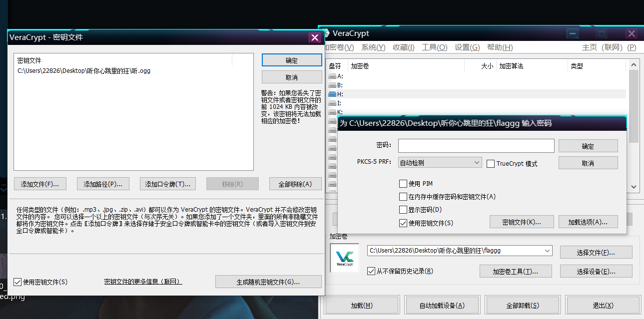
Task: Open the 密钥文件的更多信息（联网） link
Action: (143, 282)
